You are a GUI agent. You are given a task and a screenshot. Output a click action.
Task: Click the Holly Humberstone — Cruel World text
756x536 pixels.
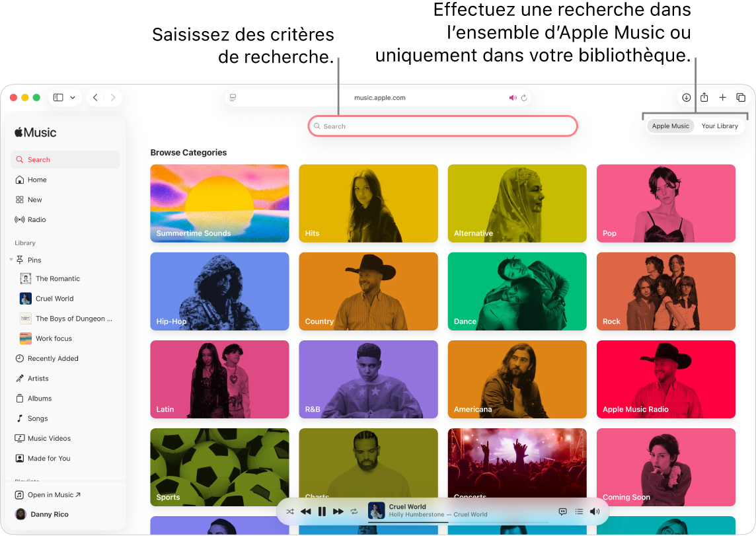coord(438,515)
